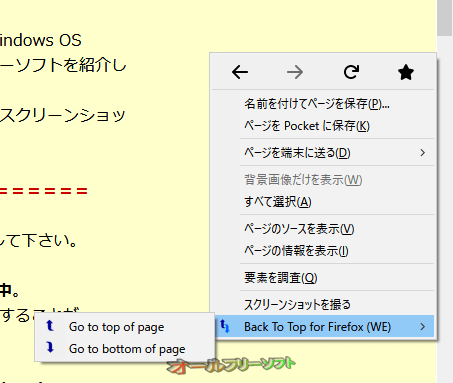The width and height of the screenshot is (453, 383).
Task: Click down arrow icon for bottom of page
Action: click(50, 347)
